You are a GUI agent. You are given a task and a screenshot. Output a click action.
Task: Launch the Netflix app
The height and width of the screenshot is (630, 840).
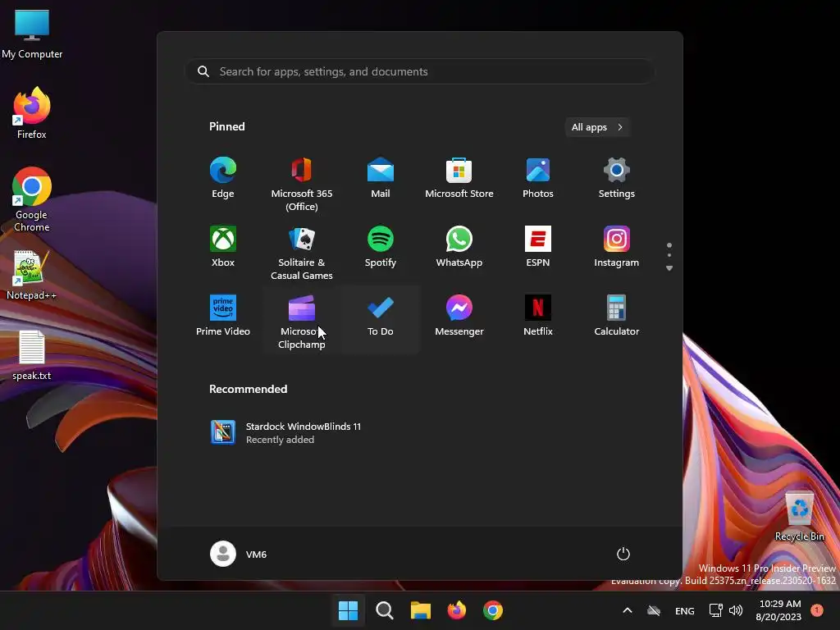(538, 316)
